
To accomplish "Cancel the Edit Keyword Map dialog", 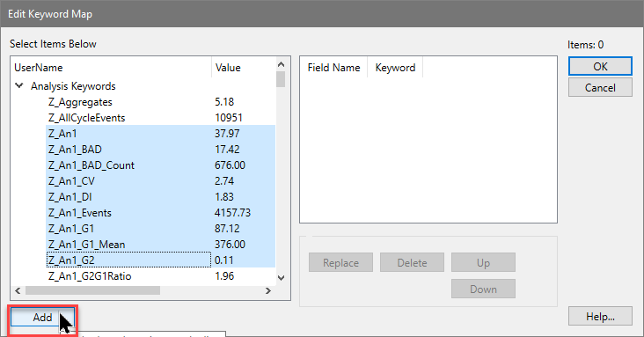I will point(600,87).
